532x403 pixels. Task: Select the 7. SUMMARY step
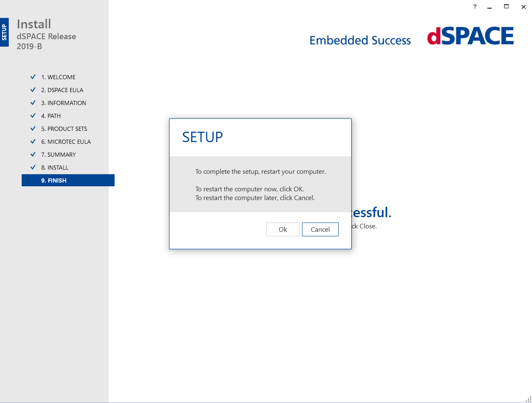[x=58, y=154]
